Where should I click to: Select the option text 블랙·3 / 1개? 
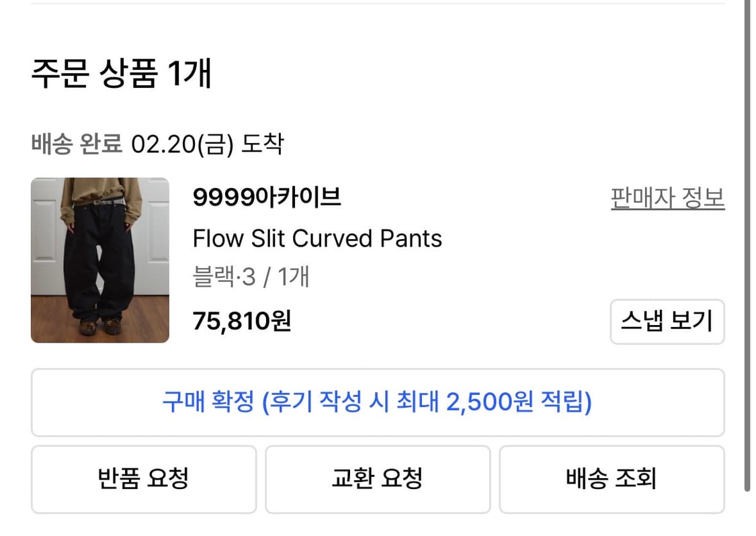click(x=251, y=277)
